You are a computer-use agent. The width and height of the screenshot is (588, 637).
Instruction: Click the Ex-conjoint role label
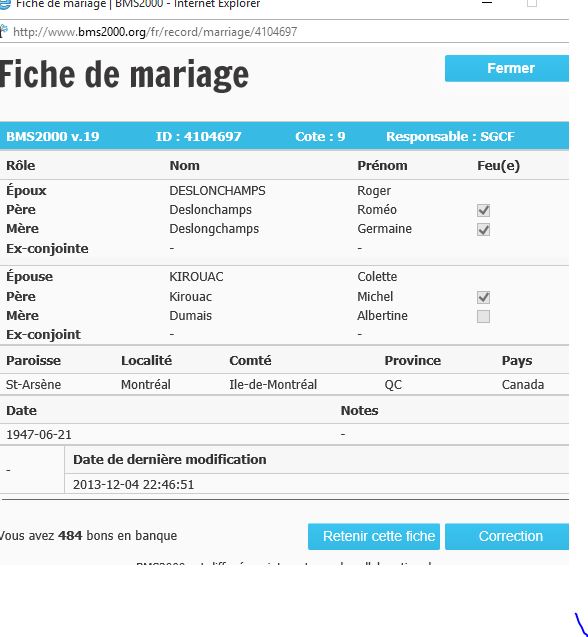[x=43, y=335]
